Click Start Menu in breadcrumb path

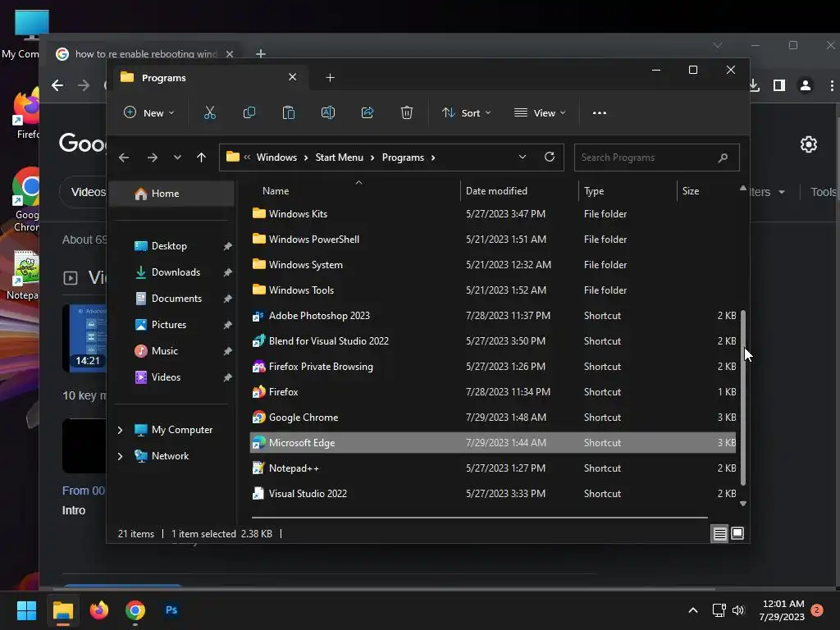pos(339,157)
